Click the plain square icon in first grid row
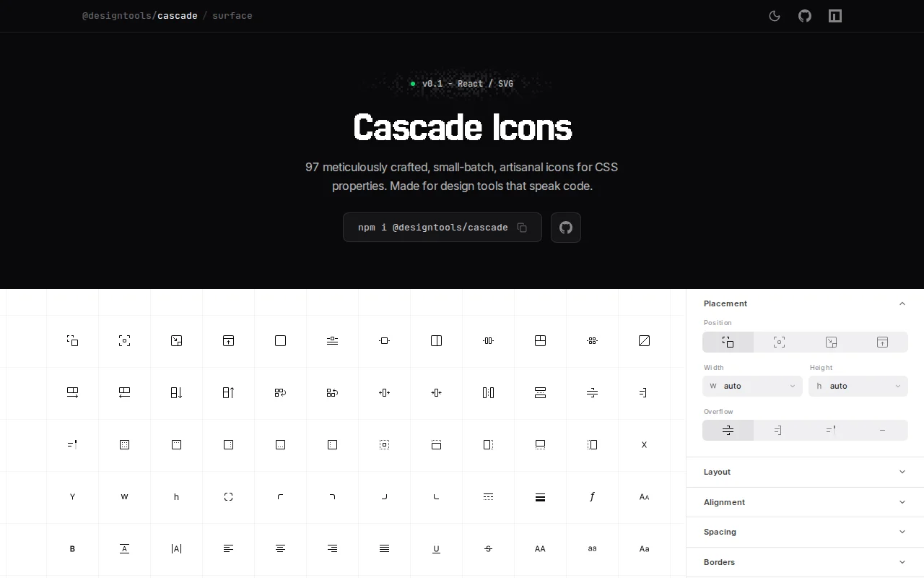 (280, 340)
